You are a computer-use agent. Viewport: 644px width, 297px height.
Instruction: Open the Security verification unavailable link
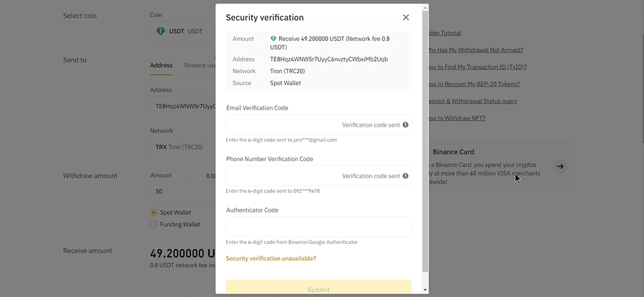coord(271,258)
